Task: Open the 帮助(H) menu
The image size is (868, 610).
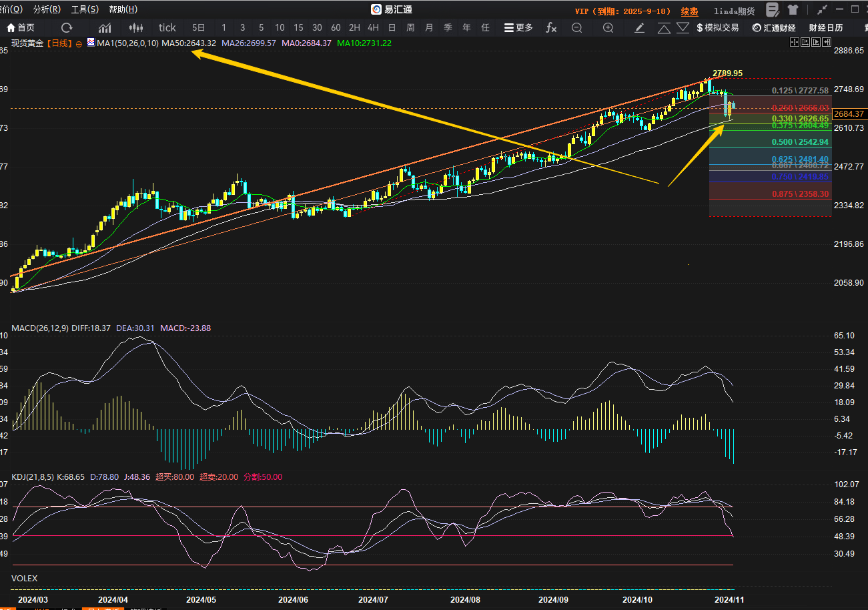Action: pos(123,9)
